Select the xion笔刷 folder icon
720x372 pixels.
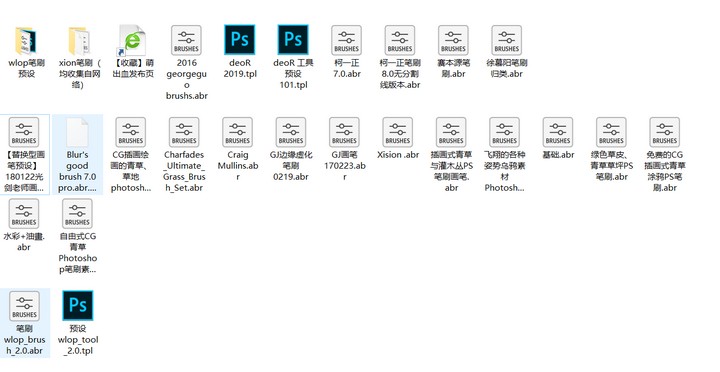tap(79, 41)
